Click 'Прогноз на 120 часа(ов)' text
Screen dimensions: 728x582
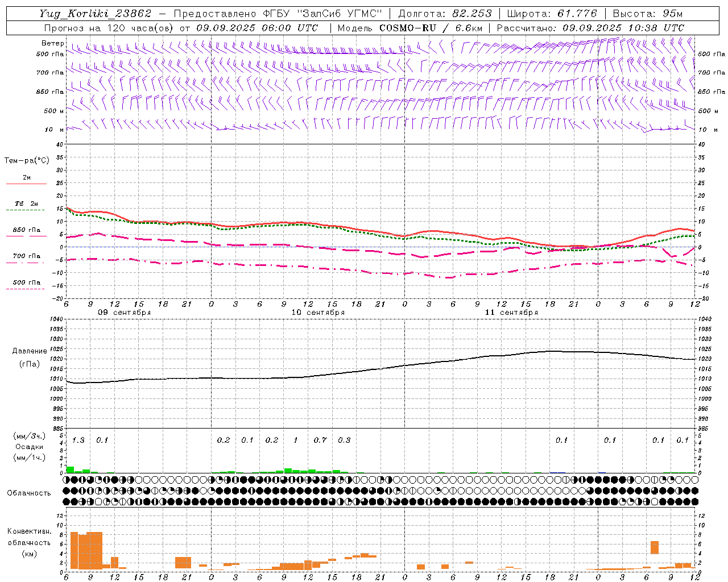tap(110, 28)
